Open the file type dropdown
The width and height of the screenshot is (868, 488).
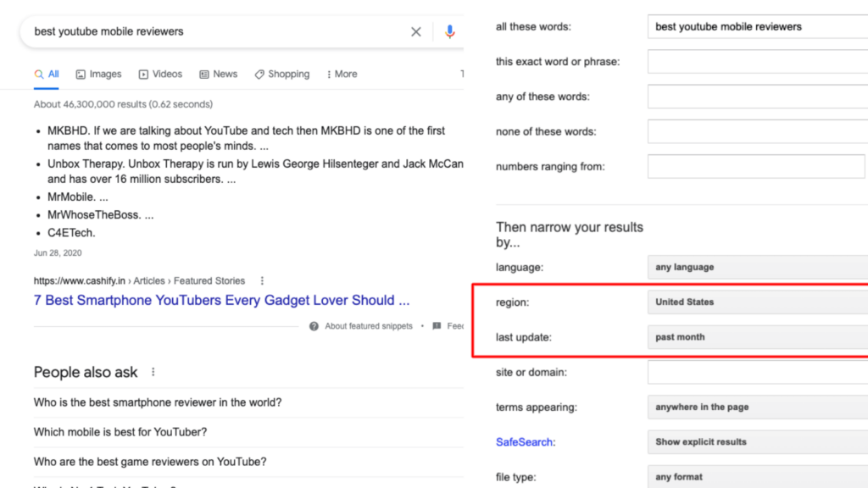(758, 476)
